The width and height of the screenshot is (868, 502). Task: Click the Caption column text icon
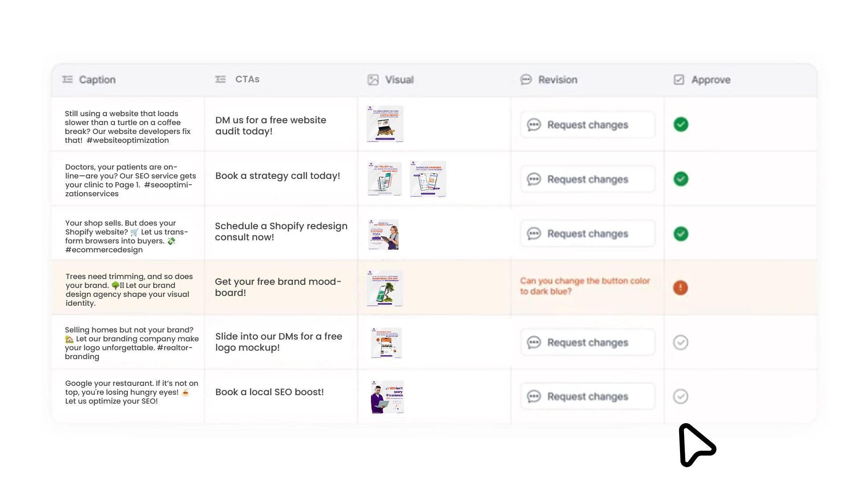coord(67,79)
